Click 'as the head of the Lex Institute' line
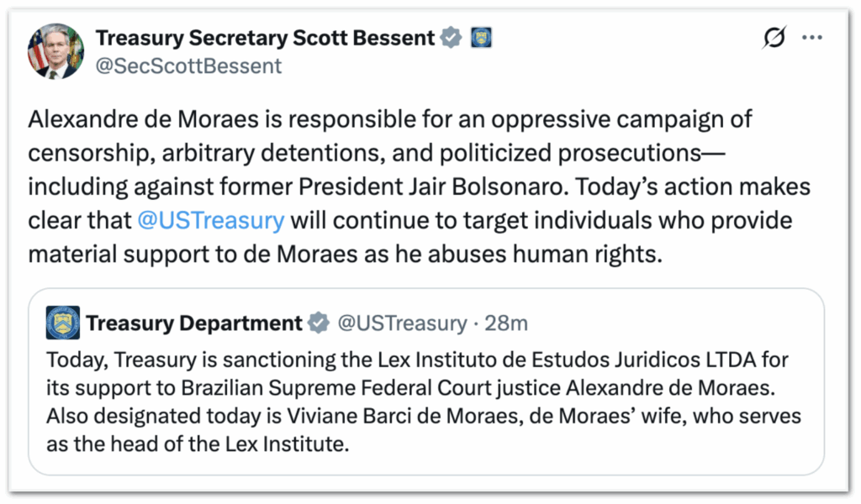861x504 pixels. (197, 444)
